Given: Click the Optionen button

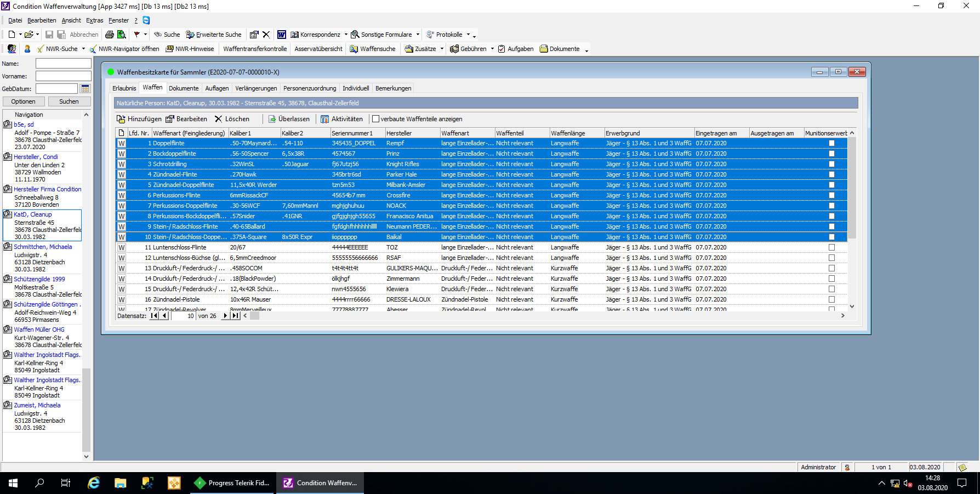Looking at the screenshot, I should (24, 101).
